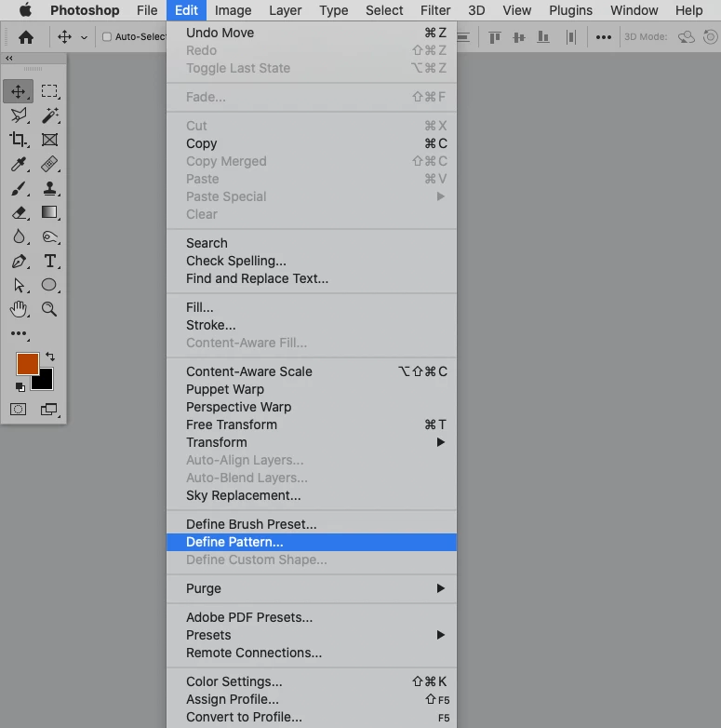Choose Color Settings...
The height and width of the screenshot is (728, 721).
point(312,682)
